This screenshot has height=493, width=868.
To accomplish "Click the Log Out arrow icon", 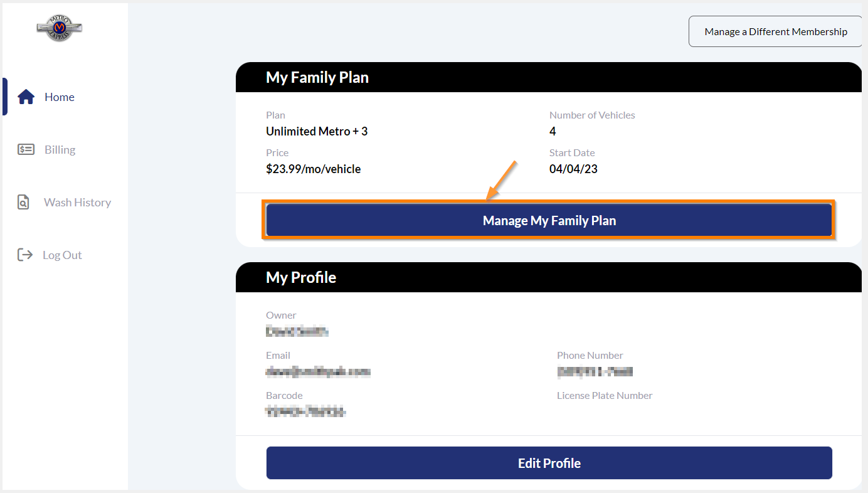I will point(25,255).
